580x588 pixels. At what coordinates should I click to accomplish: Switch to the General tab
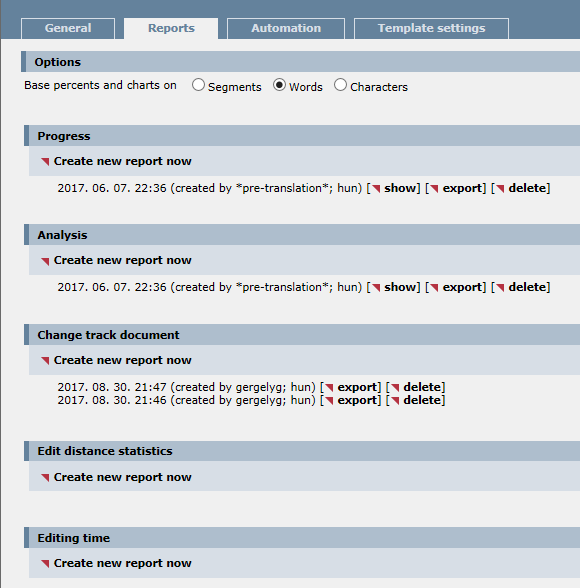click(x=68, y=28)
